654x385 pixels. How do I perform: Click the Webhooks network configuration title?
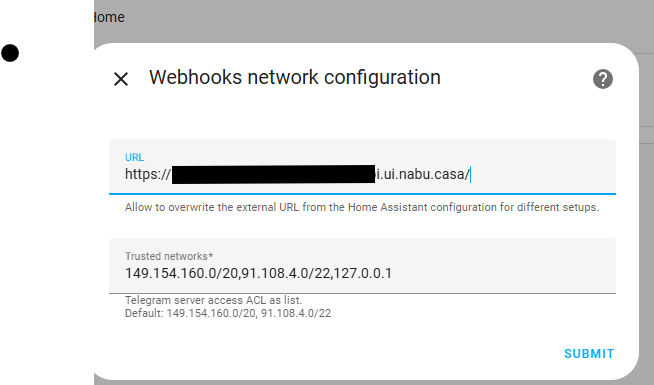point(295,77)
